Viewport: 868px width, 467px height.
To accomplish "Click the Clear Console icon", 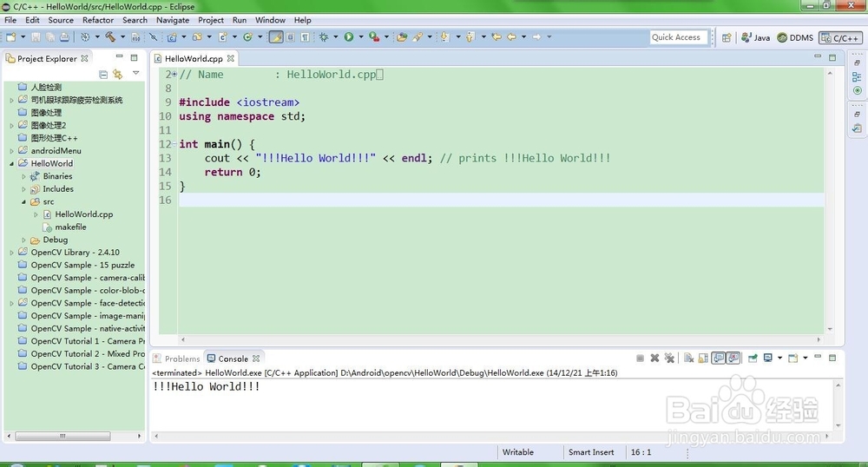I will tap(688, 358).
